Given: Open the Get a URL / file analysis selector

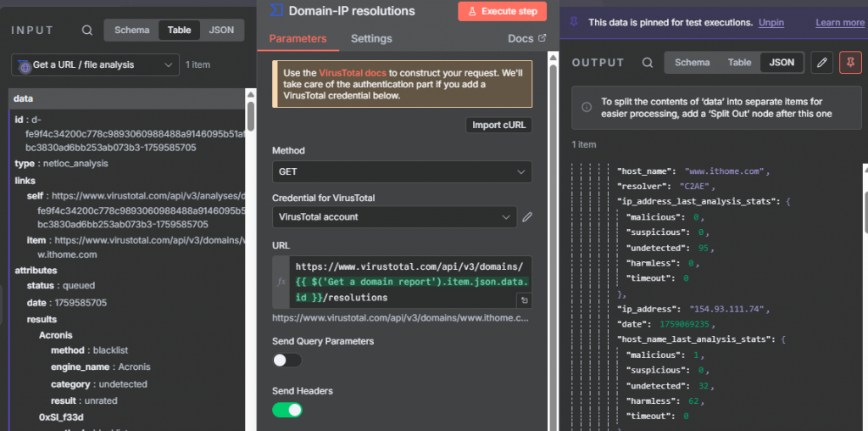Looking at the screenshot, I should point(95,64).
